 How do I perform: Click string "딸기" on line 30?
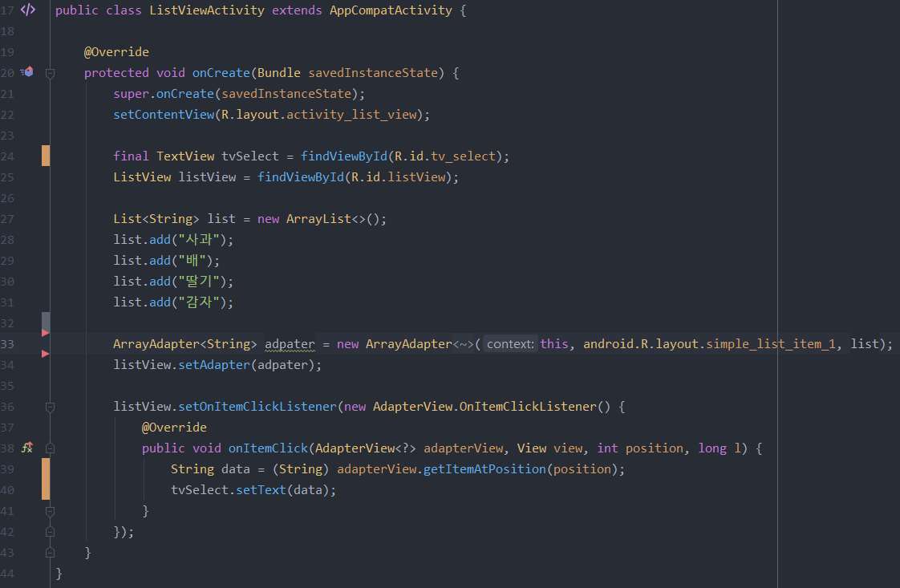pos(199,282)
